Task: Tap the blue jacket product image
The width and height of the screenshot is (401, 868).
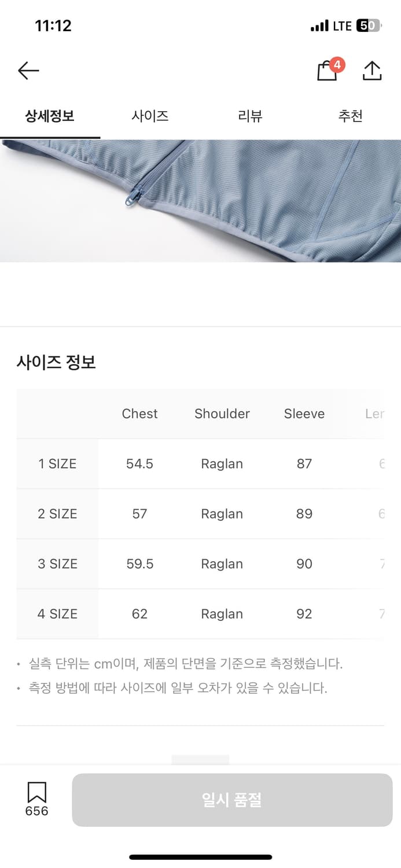Action: tap(200, 200)
